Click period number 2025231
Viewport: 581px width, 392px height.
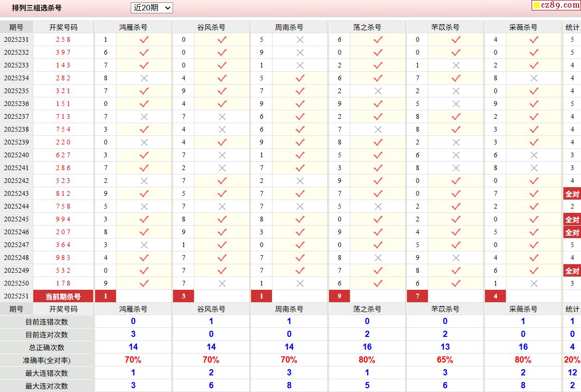point(16,40)
